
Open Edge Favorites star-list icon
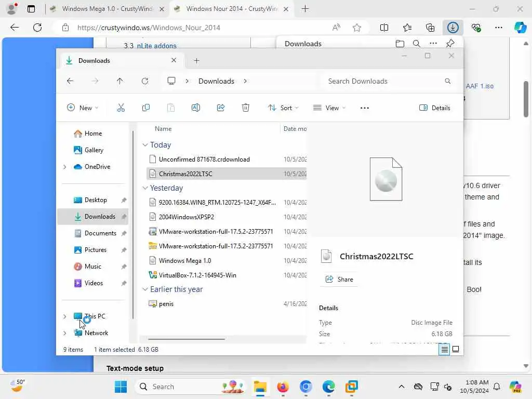point(407,28)
